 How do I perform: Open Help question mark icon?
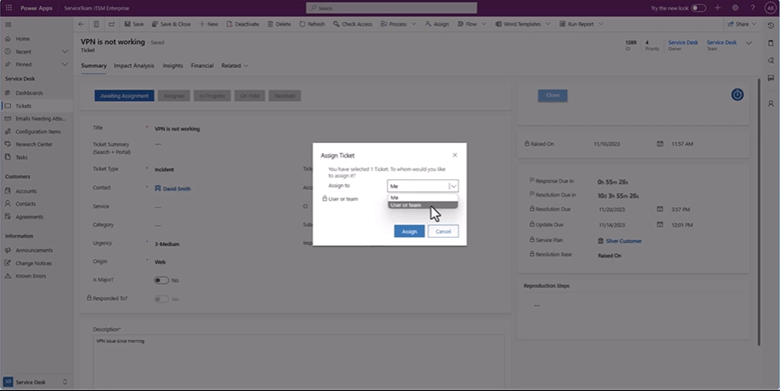coord(753,8)
